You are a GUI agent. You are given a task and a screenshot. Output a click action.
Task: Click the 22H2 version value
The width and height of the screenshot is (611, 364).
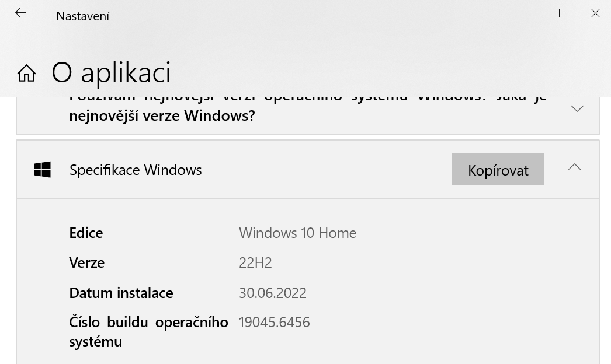pyautogui.click(x=255, y=262)
